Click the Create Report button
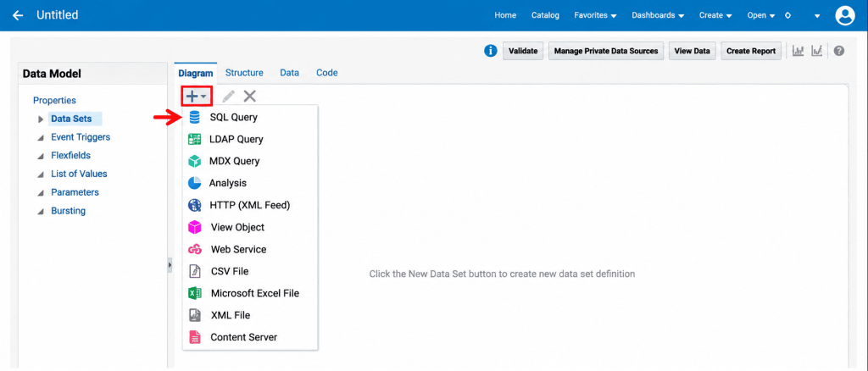868x371 pixels. tap(751, 51)
